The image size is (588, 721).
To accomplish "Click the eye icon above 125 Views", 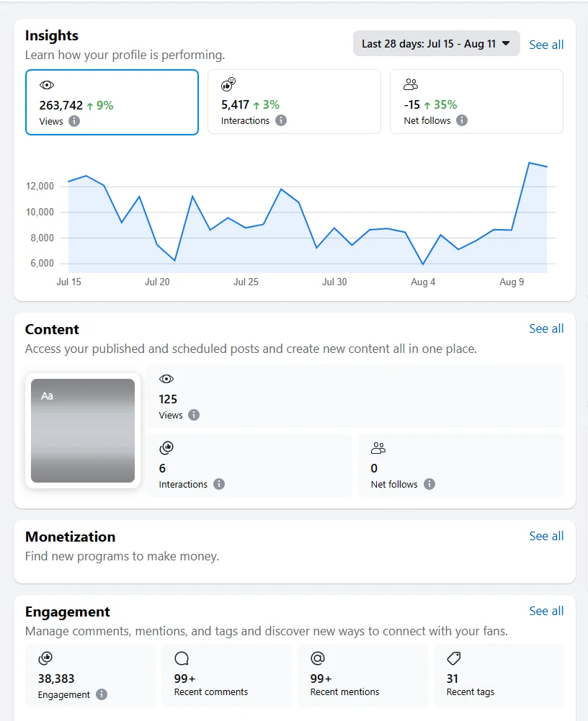I will pyautogui.click(x=166, y=379).
